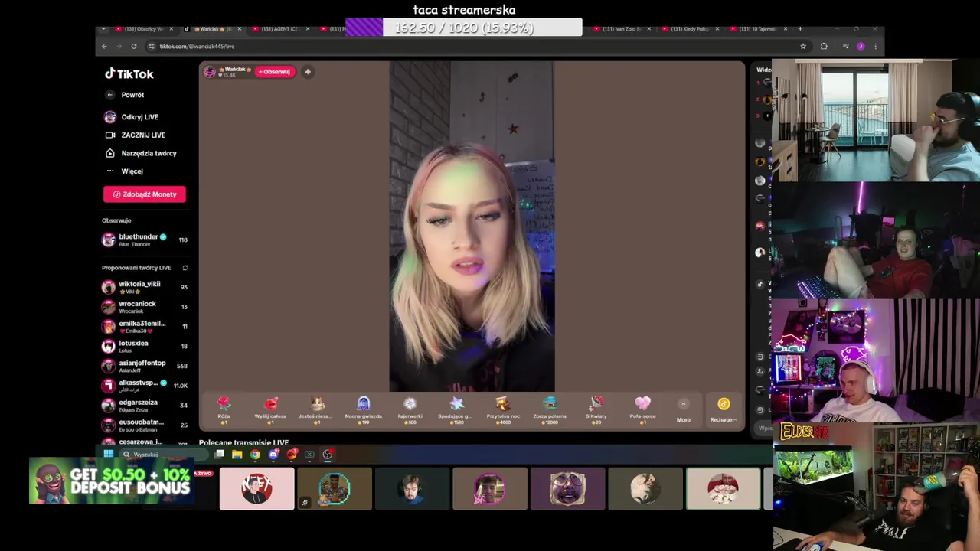Open eusouobatm live stream
Viewport: 980px width, 551px height.
(145, 425)
